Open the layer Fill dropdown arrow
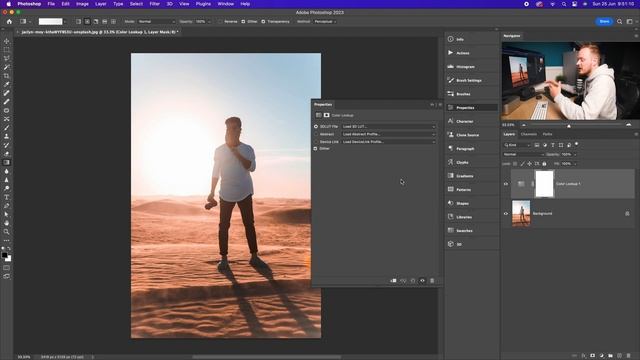The image size is (640, 360). [575, 164]
